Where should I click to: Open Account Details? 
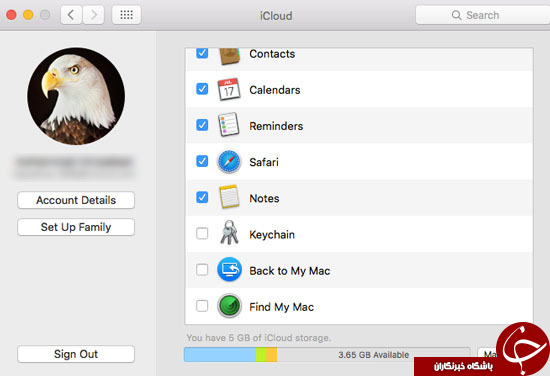coord(76,200)
